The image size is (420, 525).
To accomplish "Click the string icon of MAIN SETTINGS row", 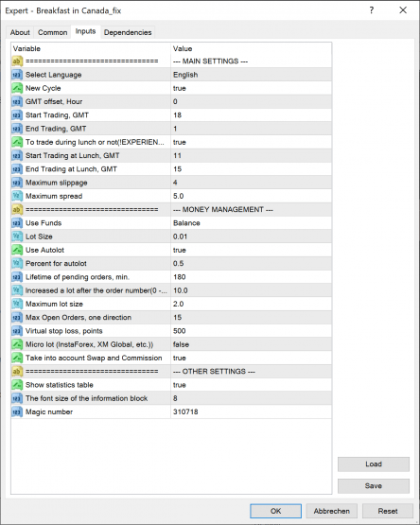I will [17, 61].
